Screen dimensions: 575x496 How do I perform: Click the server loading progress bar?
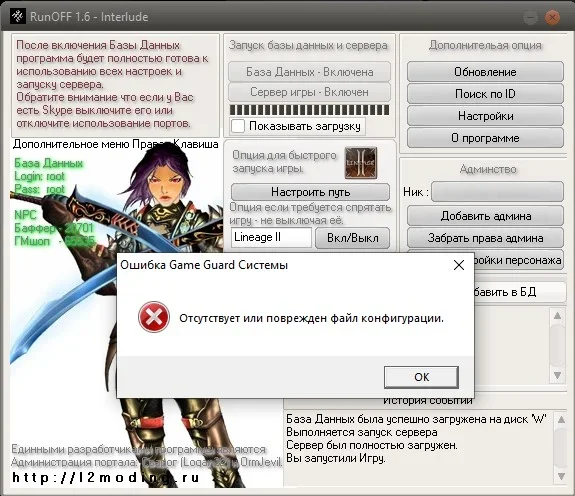tap(309, 110)
